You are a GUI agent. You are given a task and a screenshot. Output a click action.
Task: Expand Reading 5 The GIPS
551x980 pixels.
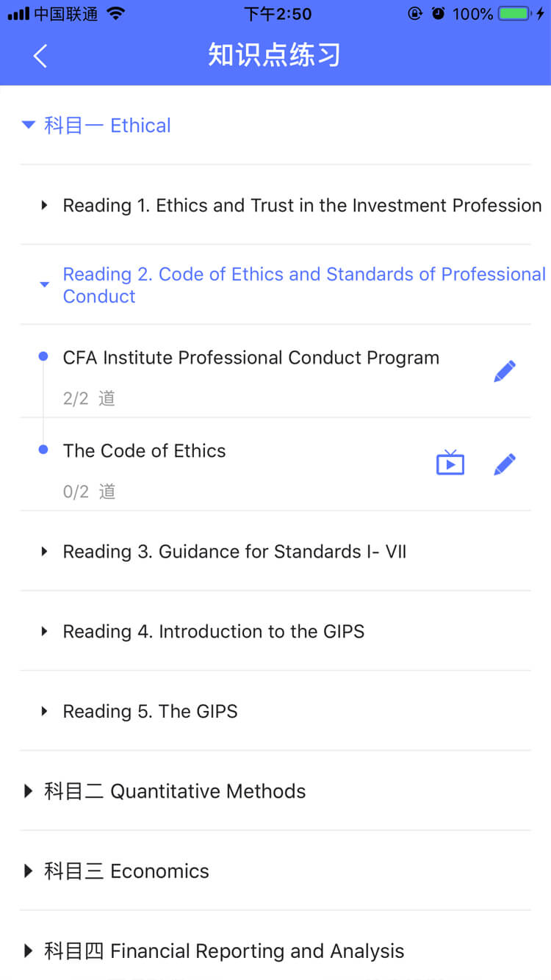275,711
